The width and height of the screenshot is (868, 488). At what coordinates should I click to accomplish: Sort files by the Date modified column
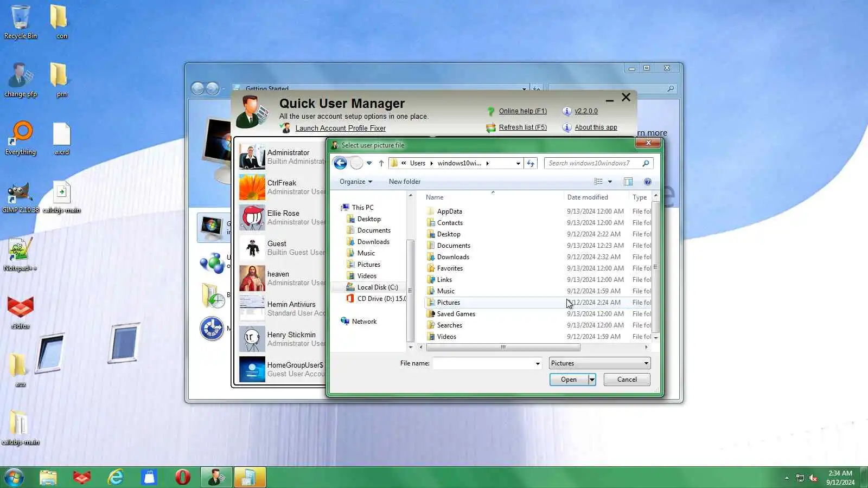coord(588,197)
